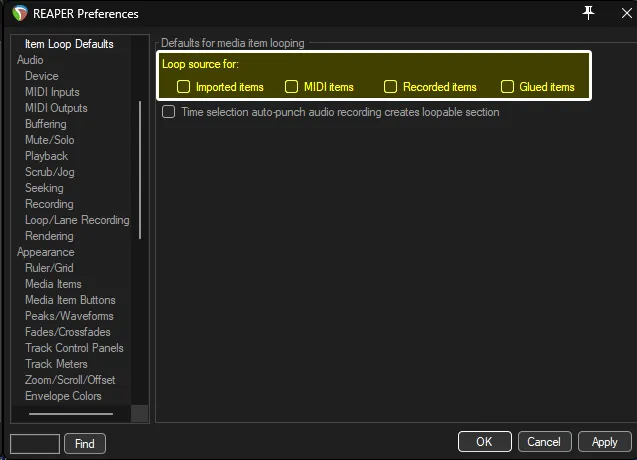The image size is (637, 460).
Task: Select Zoom/Scroll/Offset page
Action: 70,380
